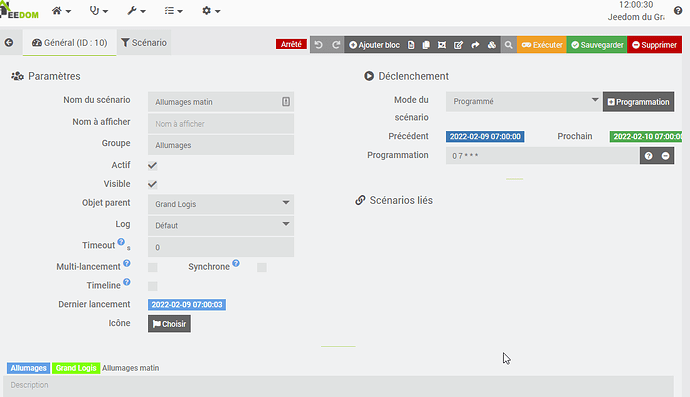
Task: Uncheck the Actif checkbox
Action: 153,165
